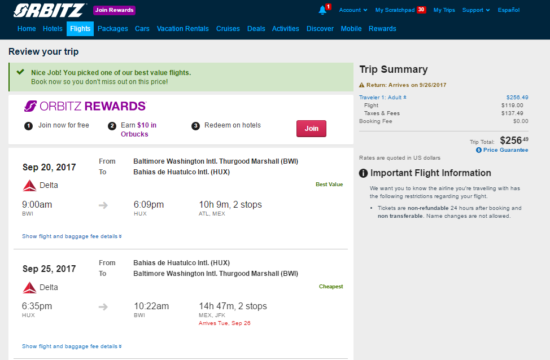Click the Delta logo on Sep 25 flight
The width and height of the screenshot is (550, 360).
(x=29, y=287)
